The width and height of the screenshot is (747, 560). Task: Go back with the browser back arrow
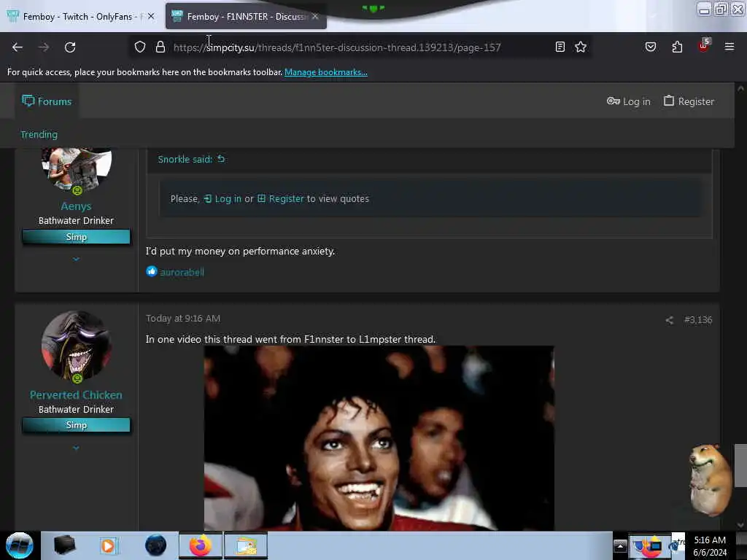[18, 47]
